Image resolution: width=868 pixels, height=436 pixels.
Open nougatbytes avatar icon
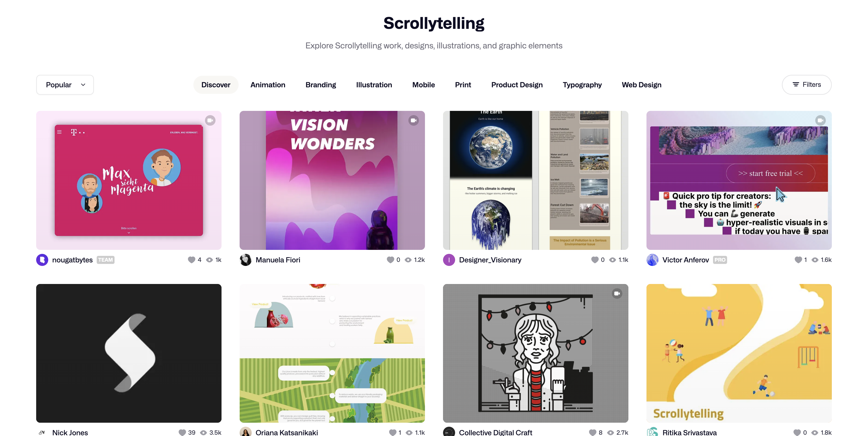(x=42, y=260)
